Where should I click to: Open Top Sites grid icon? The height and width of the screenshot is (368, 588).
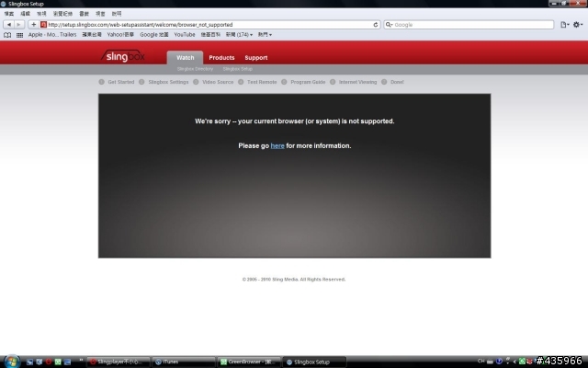tap(19, 35)
